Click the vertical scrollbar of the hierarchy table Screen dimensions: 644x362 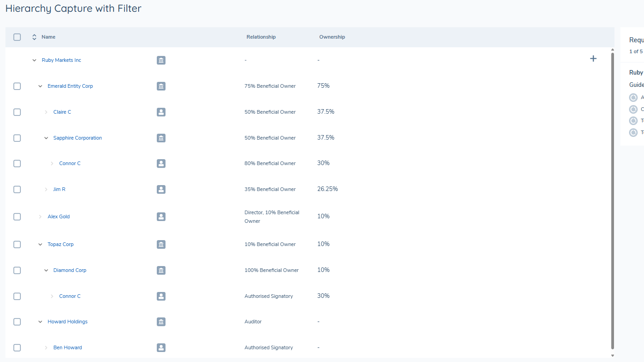(612, 201)
